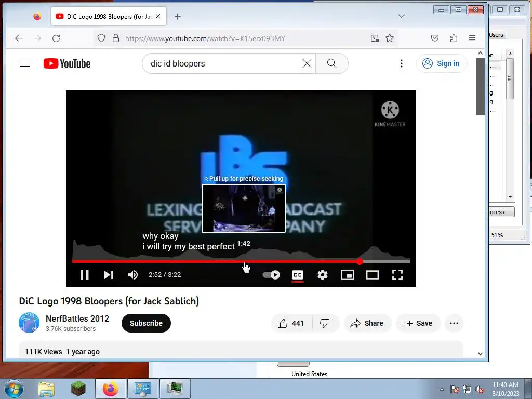Save page to Pocket
The width and height of the screenshot is (532, 399).
tap(435, 38)
